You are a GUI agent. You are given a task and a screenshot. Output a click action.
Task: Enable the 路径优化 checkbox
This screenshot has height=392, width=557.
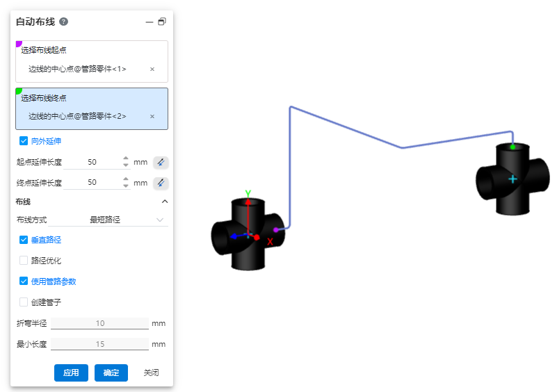24,261
